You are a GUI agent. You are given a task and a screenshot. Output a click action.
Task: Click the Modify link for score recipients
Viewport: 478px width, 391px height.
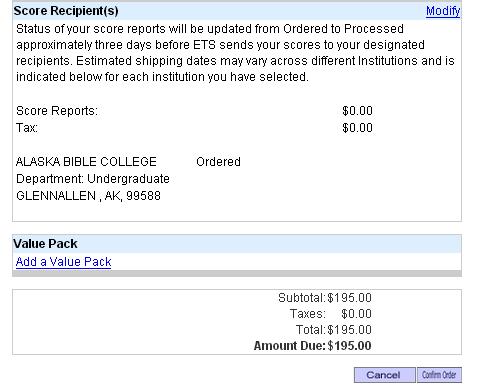click(x=443, y=11)
